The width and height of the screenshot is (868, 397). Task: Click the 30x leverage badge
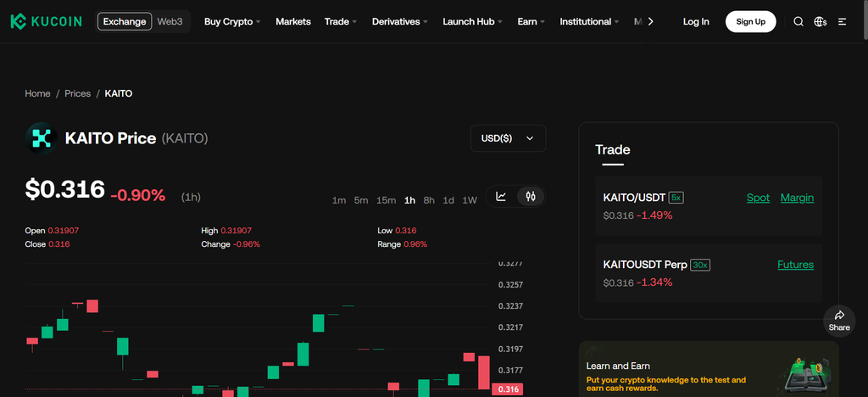(700, 266)
